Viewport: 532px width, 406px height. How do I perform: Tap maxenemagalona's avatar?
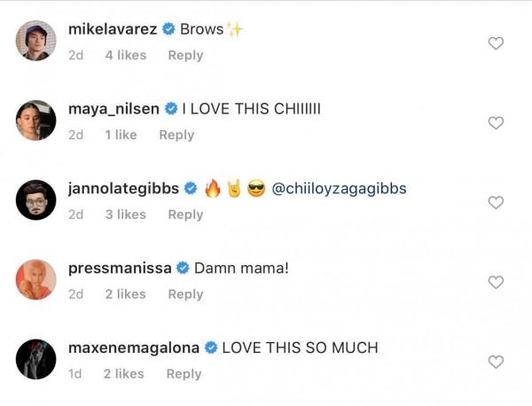click(x=36, y=360)
